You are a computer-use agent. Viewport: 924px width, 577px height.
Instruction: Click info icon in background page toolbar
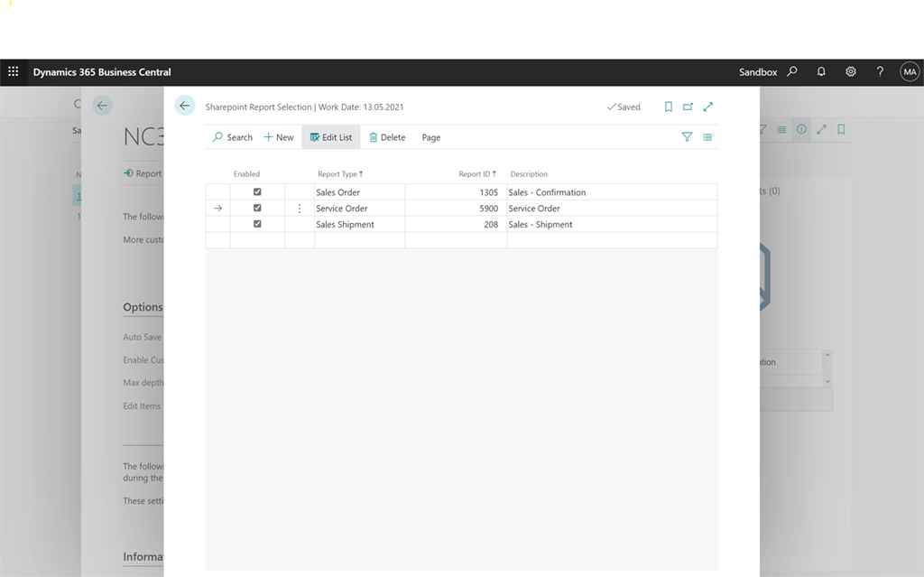tap(801, 129)
